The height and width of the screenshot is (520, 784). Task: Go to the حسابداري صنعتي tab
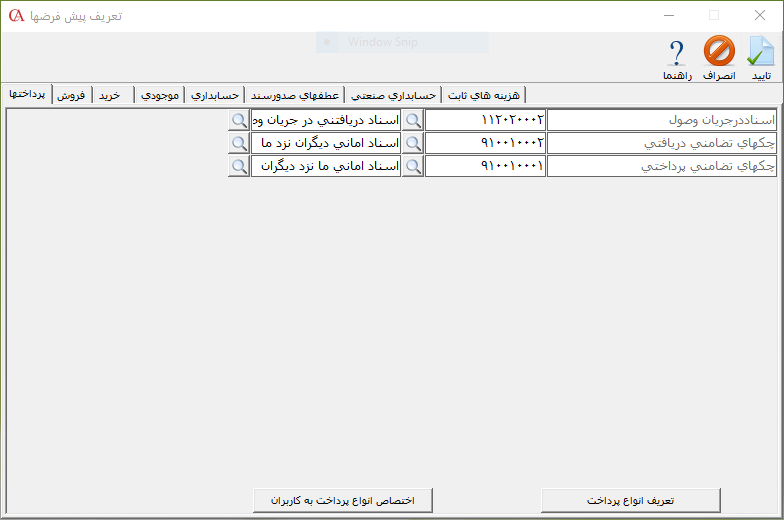395,95
